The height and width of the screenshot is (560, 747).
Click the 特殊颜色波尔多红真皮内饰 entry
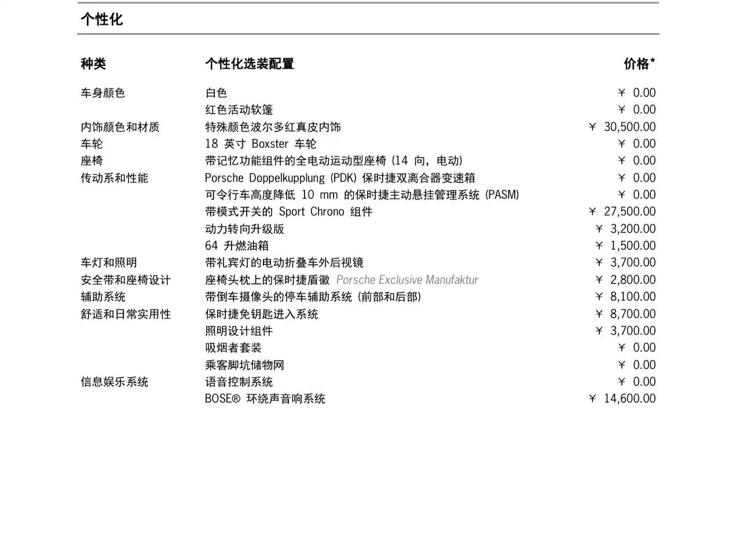273,127
